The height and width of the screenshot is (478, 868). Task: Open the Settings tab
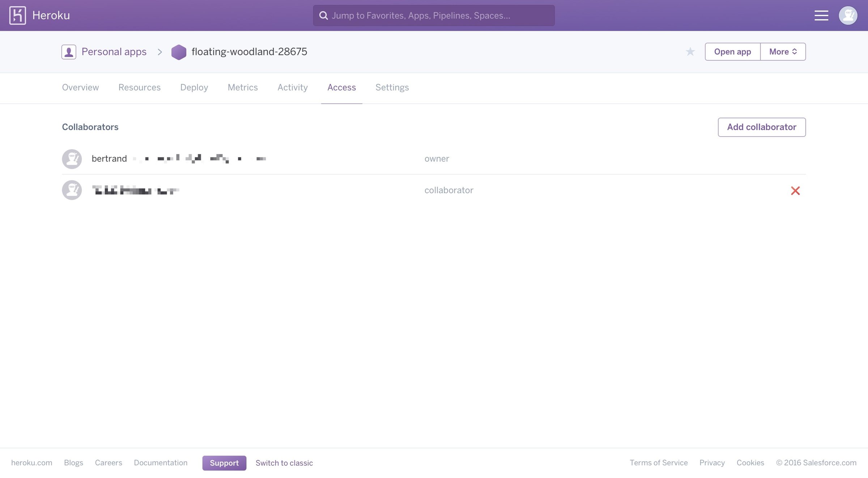click(392, 88)
